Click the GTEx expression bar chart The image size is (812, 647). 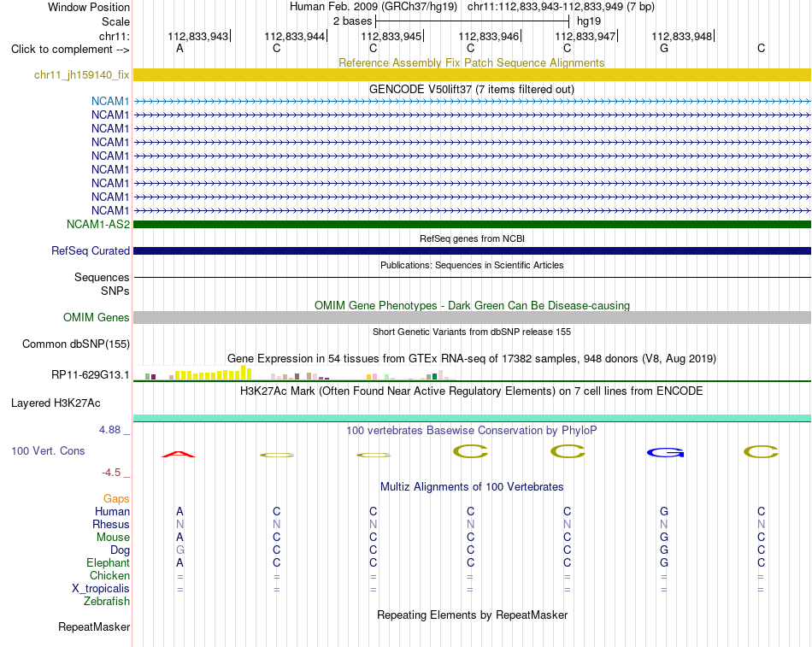click(x=295, y=373)
